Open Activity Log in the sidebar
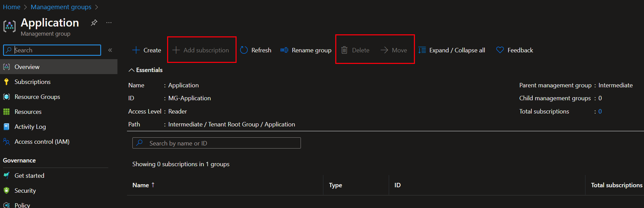Viewport: 644px width, 208px height. click(x=30, y=126)
